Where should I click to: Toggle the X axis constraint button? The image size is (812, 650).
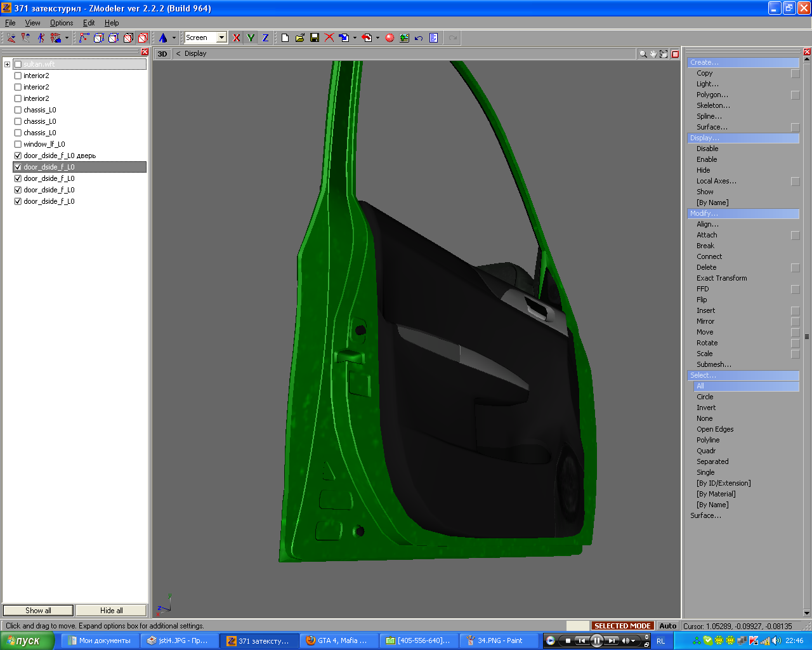click(236, 38)
